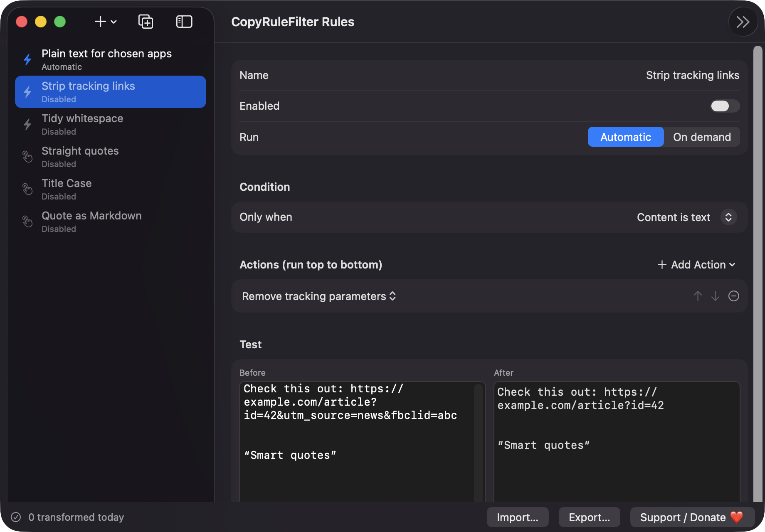Select the Title Case rule

[x=111, y=189]
